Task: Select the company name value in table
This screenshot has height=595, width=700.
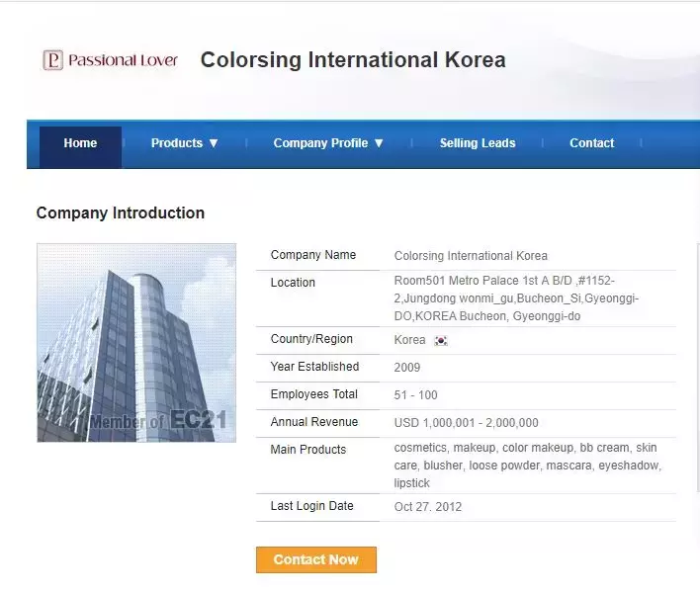Action: 471,256
